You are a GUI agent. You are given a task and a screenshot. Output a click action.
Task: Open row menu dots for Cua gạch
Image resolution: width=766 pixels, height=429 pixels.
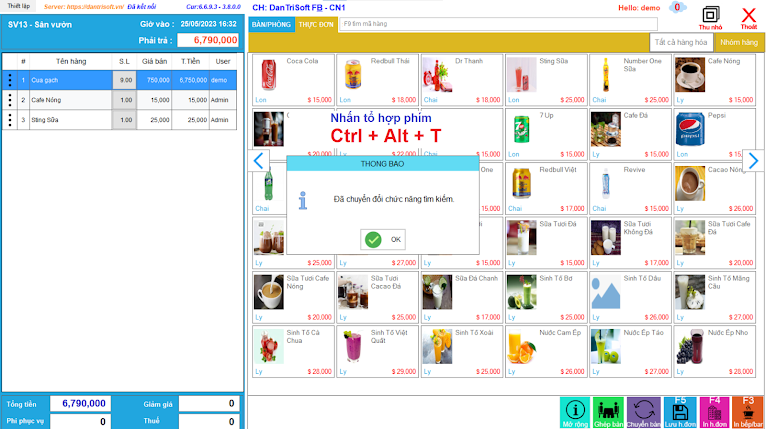click(10, 80)
